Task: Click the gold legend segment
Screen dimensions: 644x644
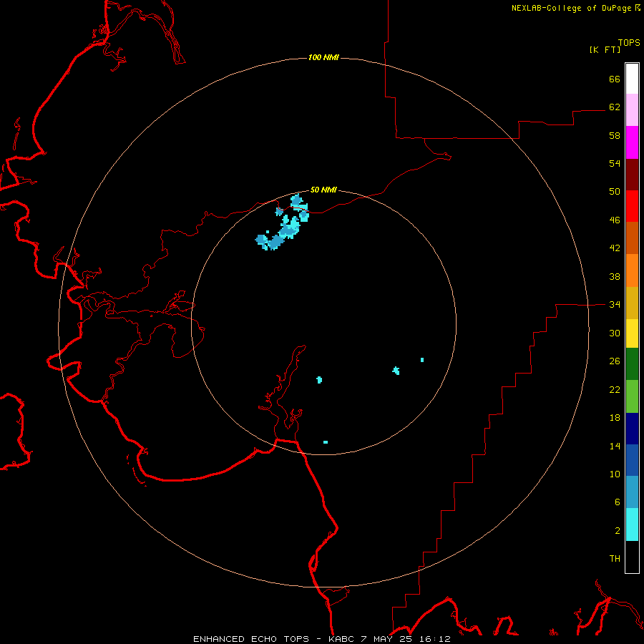Action: [x=632, y=303]
